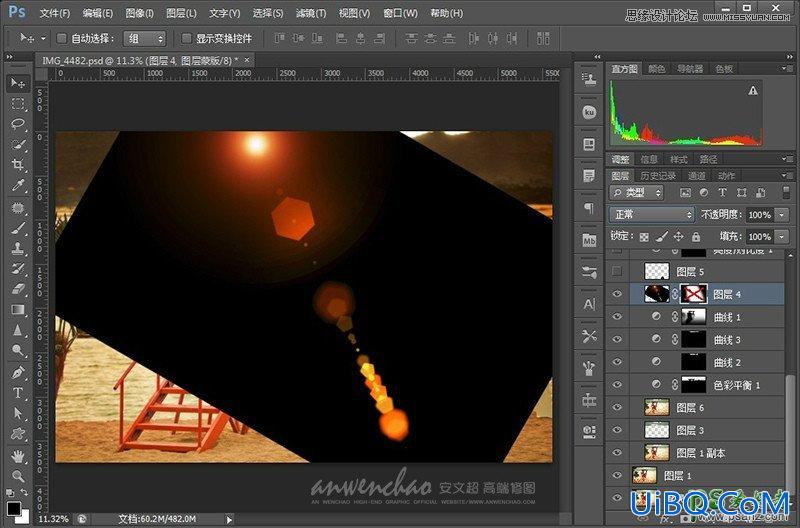Open the 不透明度 slider arrow
The height and width of the screenshot is (528, 800).
(782, 215)
